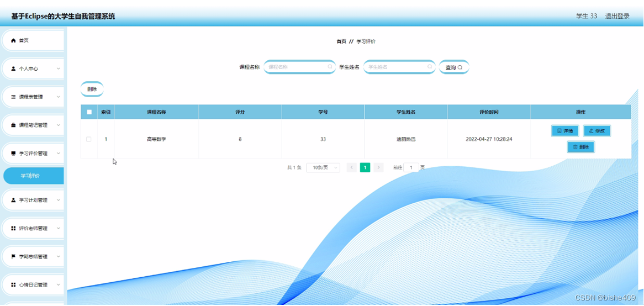Click the 学生 33 user label

tap(587, 17)
